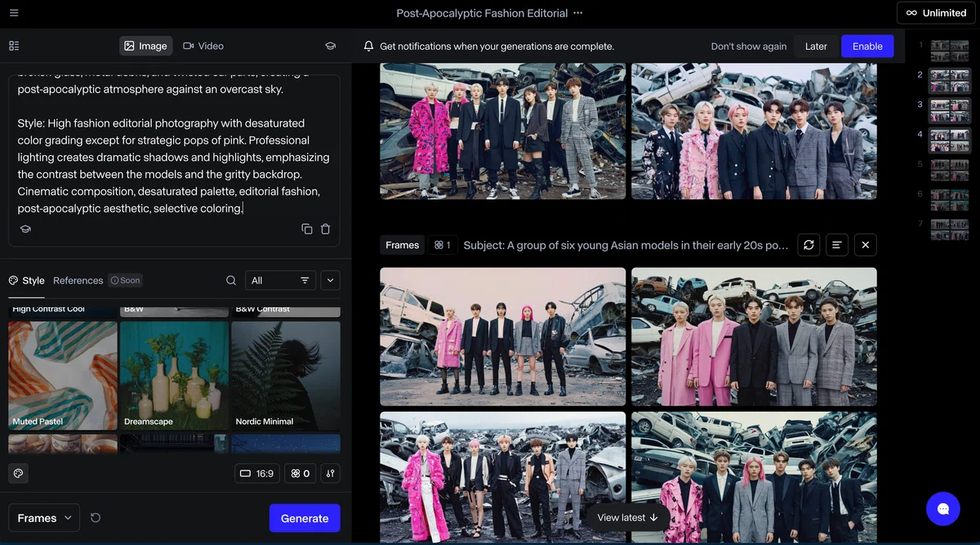Click the palette button below the style grid

[19, 473]
